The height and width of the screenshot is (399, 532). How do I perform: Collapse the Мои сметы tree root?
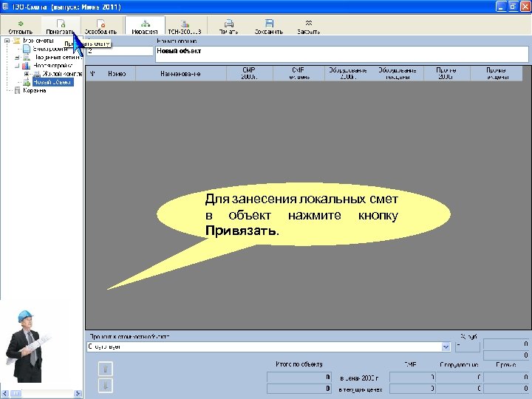[x=7, y=41]
